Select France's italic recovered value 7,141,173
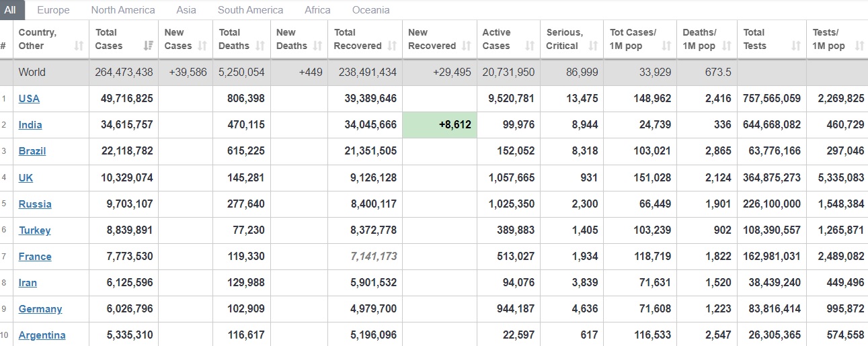The height and width of the screenshot is (346, 868). coord(374,257)
